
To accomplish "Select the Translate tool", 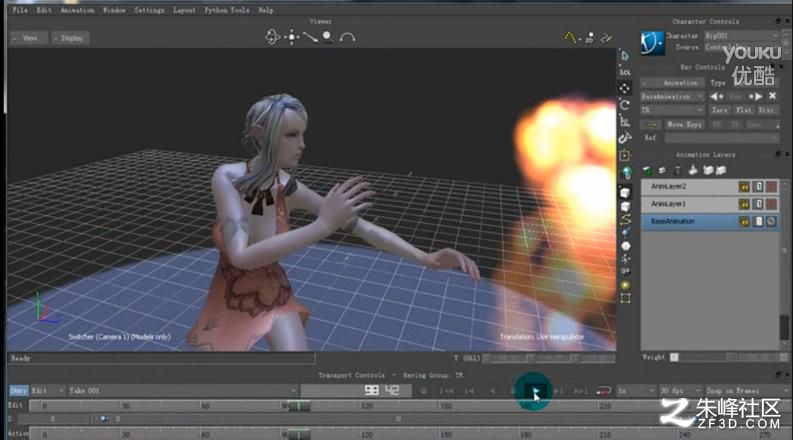I will (625, 89).
